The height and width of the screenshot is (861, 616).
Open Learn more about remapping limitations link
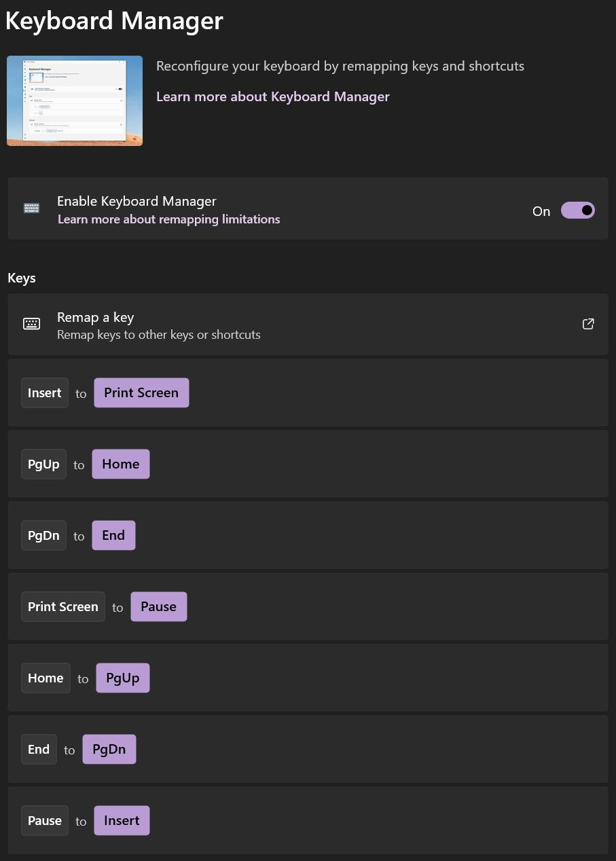(x=168, y=219)
